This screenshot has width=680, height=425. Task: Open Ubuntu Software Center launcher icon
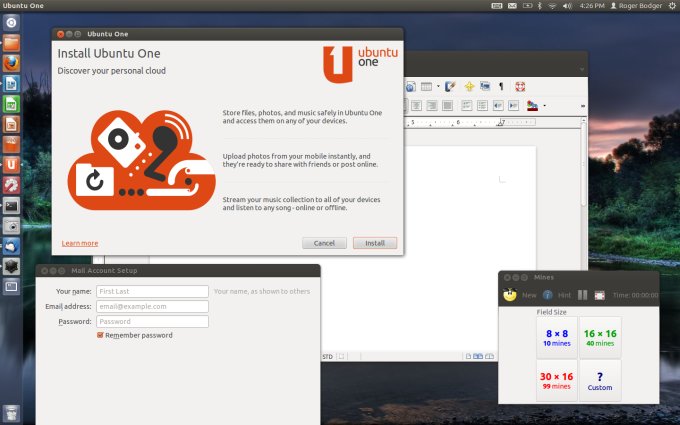coord(11,144)
